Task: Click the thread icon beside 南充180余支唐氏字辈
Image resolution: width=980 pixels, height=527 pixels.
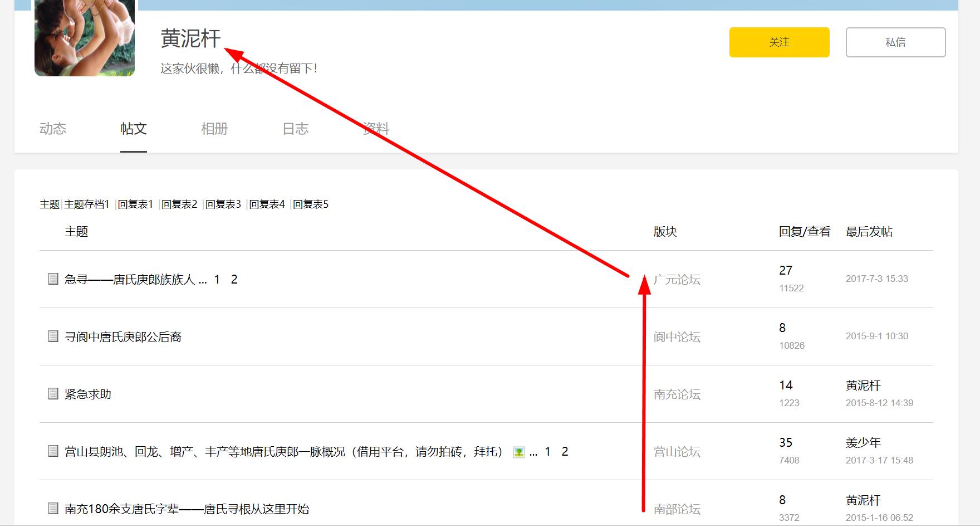Action: tap(53, 509)
